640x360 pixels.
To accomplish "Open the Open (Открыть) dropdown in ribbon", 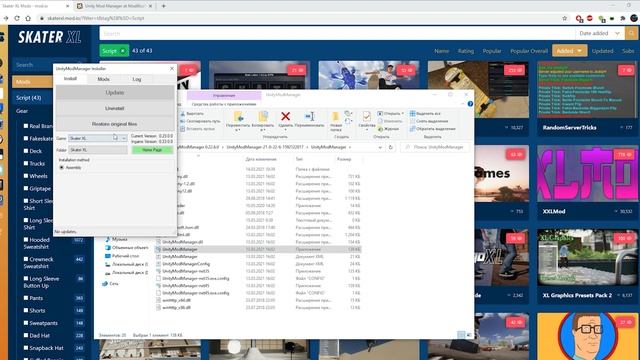I will [x=391, y=113].
